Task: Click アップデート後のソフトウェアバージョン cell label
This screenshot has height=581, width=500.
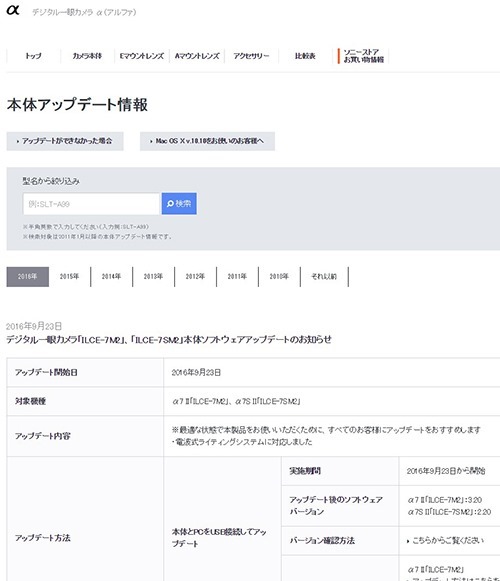Action: click(x=336, y=506)
